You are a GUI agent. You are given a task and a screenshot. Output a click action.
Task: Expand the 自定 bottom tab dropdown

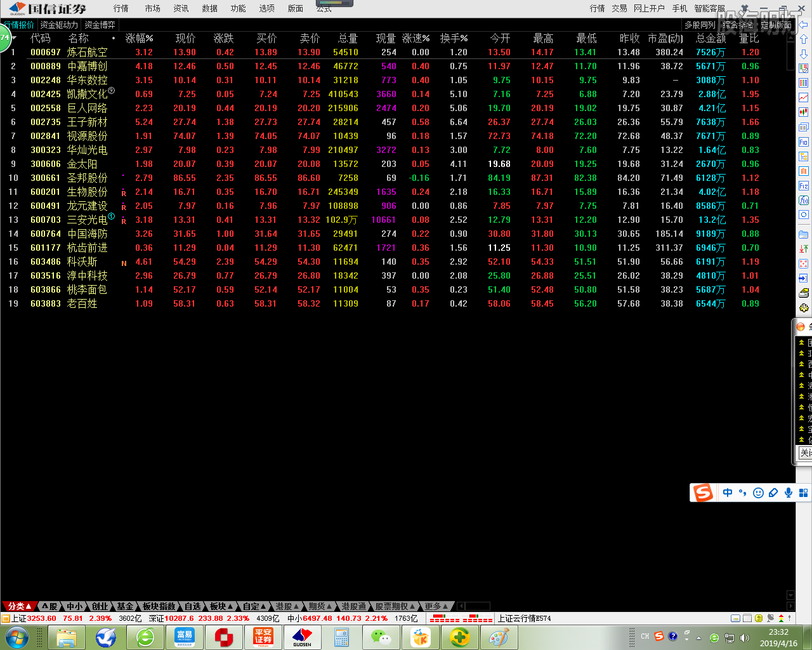tap(254, 606)
